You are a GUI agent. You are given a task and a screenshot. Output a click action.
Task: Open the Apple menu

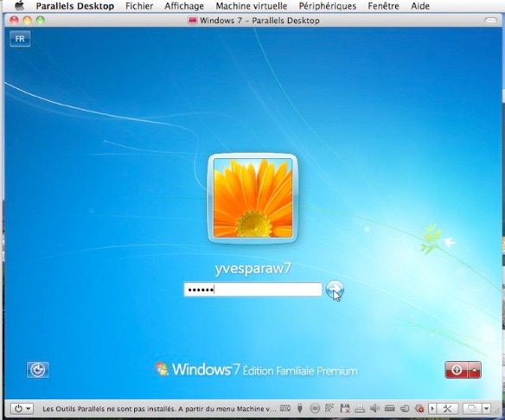click(20, 5)
